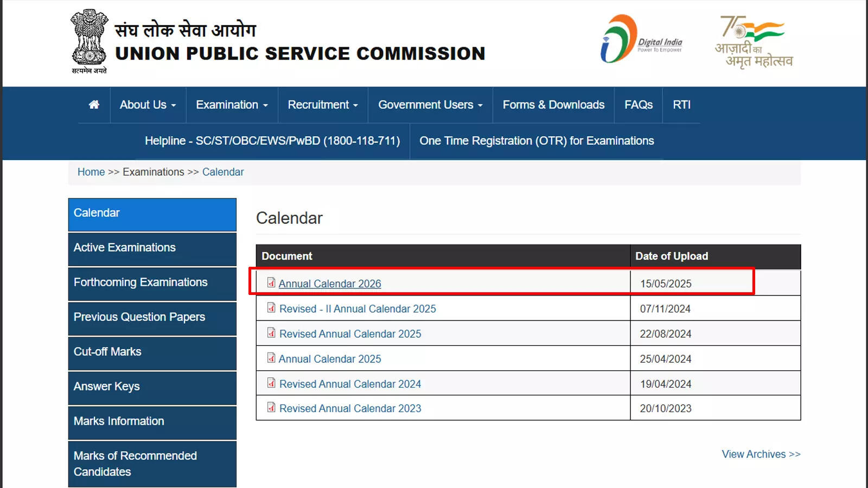
Task: Click the View Archives link
Action: [761, 454]
